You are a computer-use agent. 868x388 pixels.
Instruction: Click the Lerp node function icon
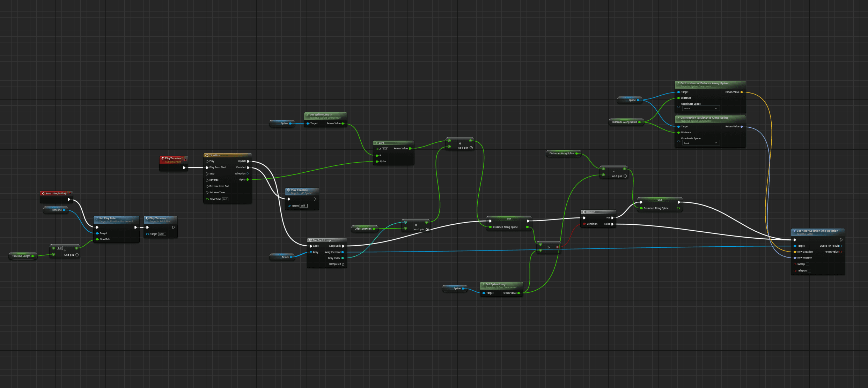pos(377,143)
